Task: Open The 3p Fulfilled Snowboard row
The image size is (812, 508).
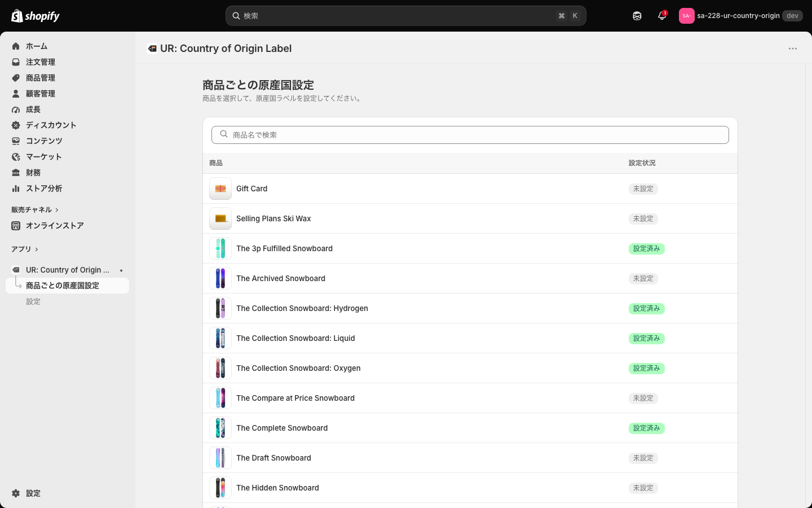Action: tap(470, 248)
